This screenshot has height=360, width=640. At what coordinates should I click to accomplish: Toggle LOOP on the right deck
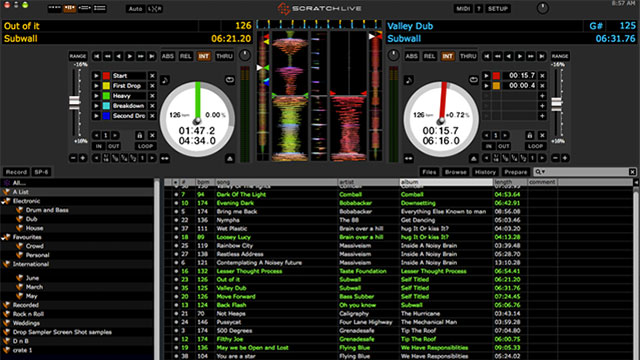coord(535,146)
